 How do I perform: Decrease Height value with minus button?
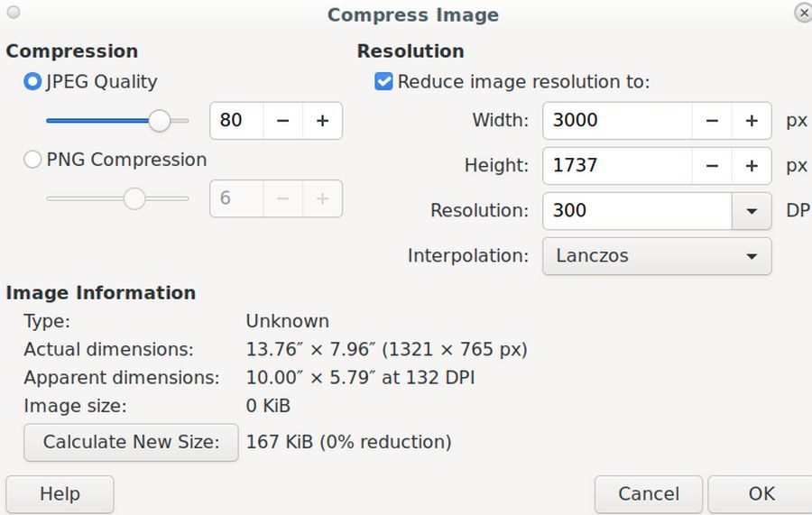coord(713,166)
